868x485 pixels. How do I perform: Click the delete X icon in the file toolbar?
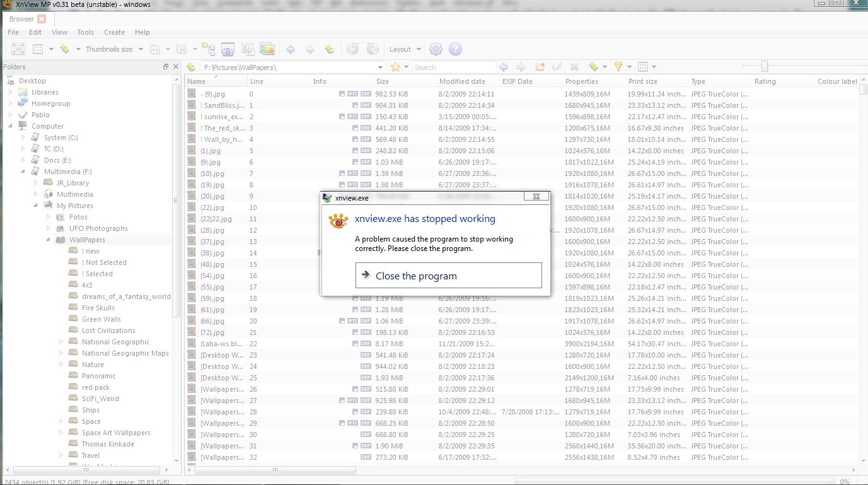[574, 67]
